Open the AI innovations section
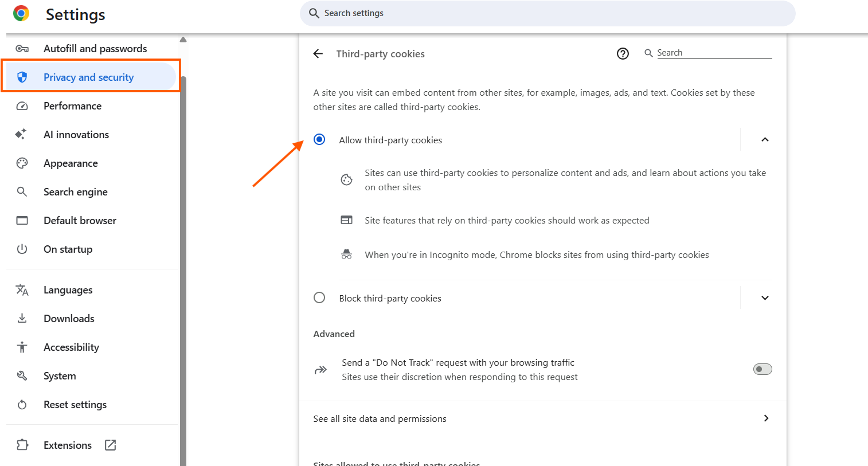 [76, 135]
